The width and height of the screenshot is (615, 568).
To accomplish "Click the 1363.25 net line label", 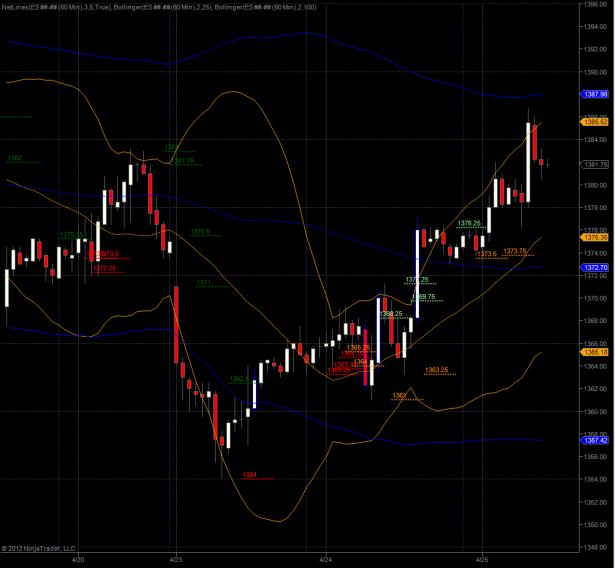I will 436,370.
